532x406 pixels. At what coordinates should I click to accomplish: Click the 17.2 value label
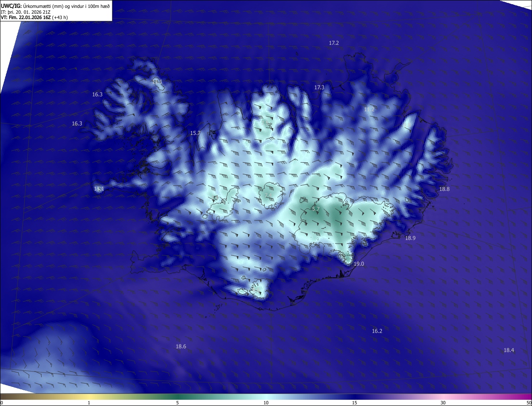[334, 43]
